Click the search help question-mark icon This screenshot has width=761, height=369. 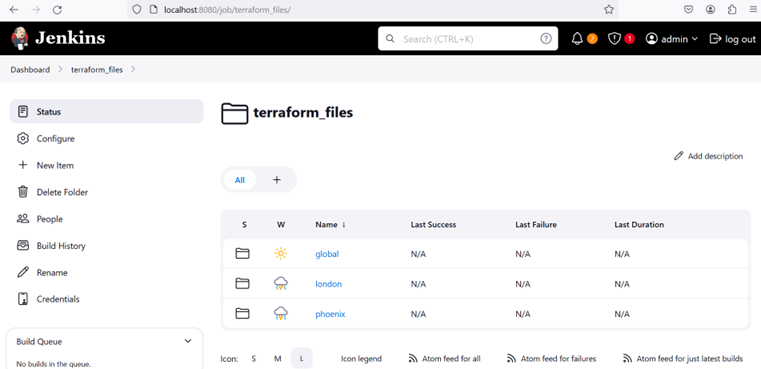tap(546, 39)
